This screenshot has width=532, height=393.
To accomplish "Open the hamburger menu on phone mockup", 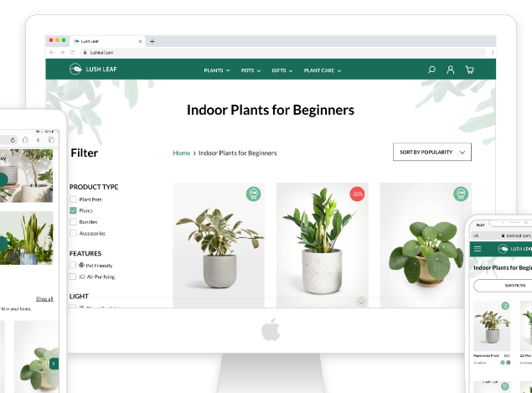I will 478,249.
